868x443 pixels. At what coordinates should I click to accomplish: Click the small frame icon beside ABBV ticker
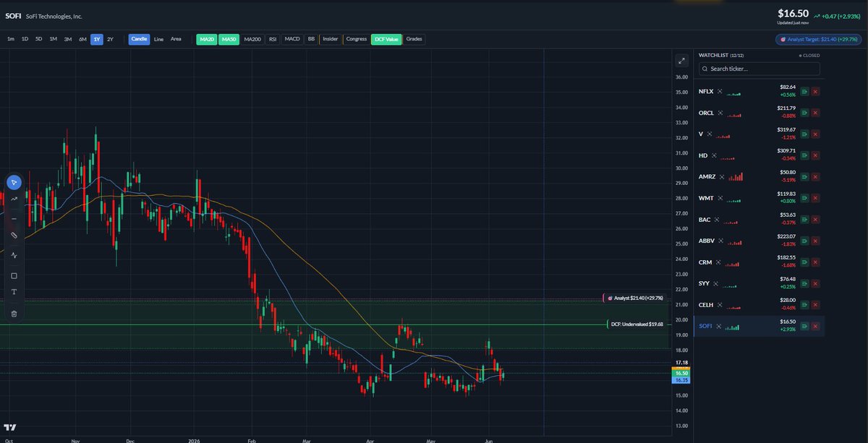point(722,241)
